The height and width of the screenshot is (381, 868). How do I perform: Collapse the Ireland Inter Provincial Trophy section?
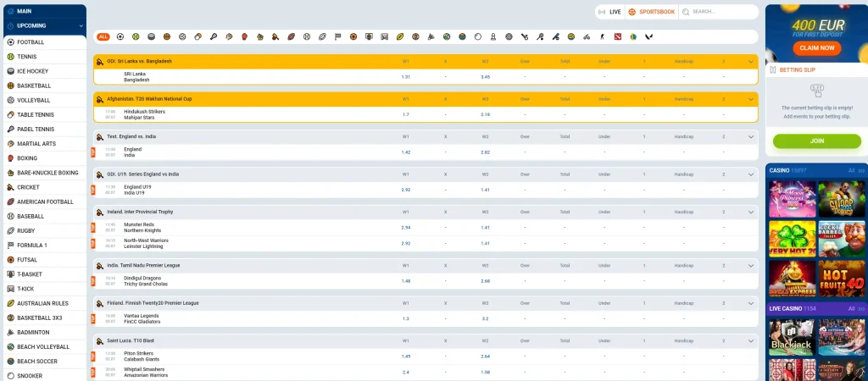(751, 212)
